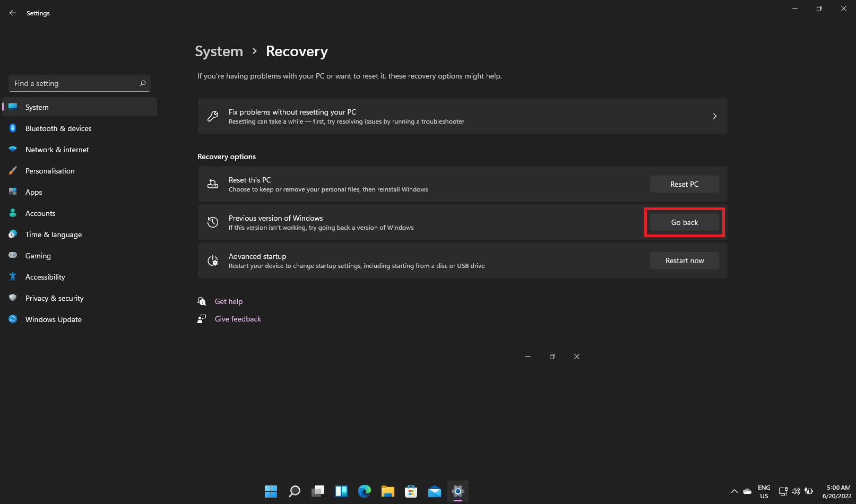Show hidden tray icons chevron
The width and height of the screenshot is (856, 504).
734,491
